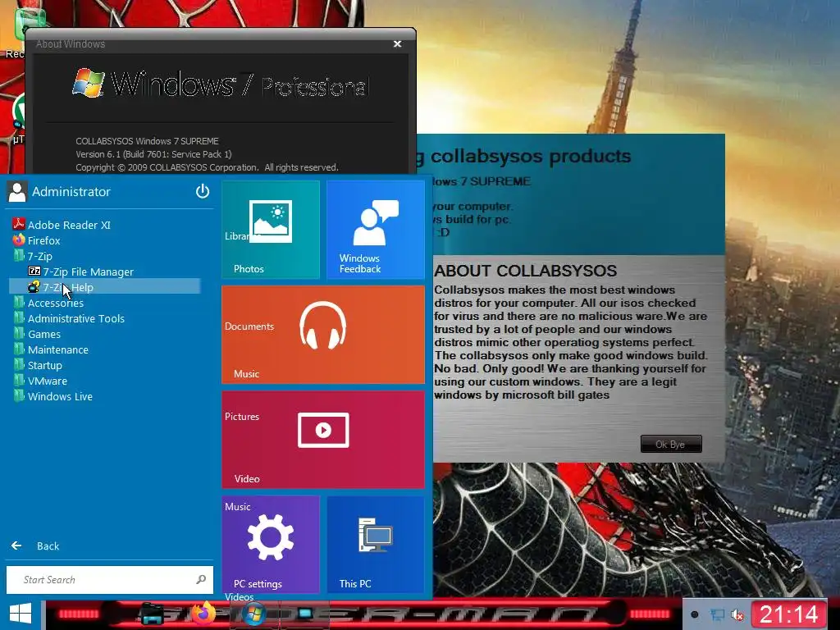The image size is (840, 630).
Task: Click the 'collabsysos products' heading
Action: [531, 156]
